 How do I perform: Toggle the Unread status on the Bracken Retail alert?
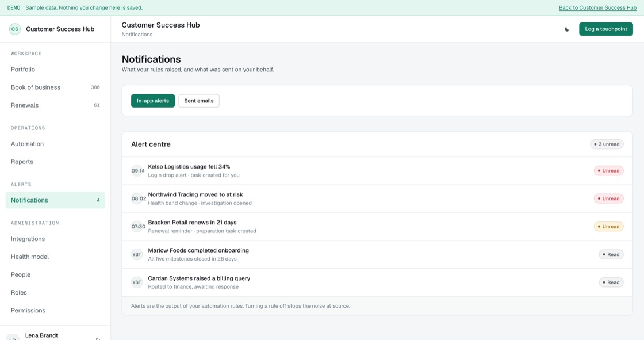click(608, 227)
